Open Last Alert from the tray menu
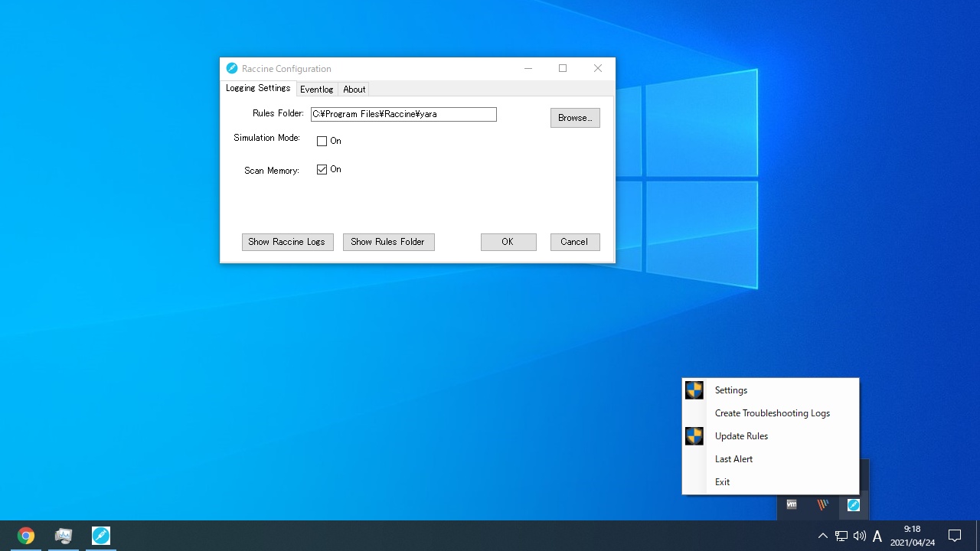The image size is (980, 551). click(770, 459)
